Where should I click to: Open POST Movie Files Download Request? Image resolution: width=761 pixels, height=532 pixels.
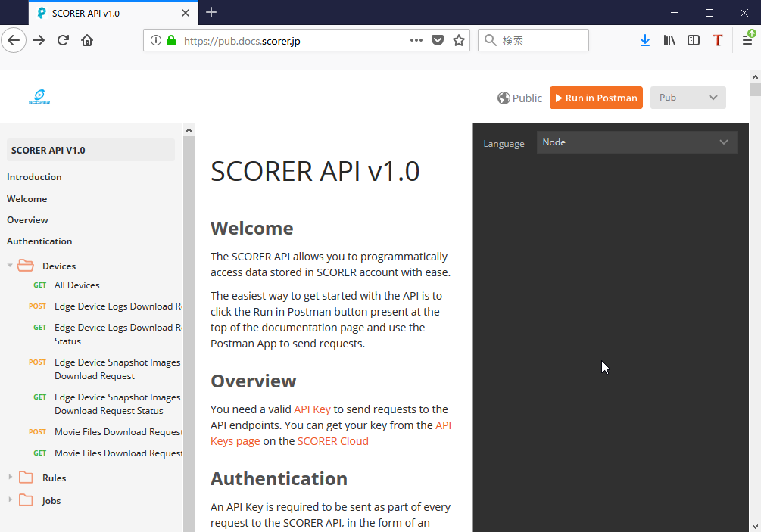118,432
